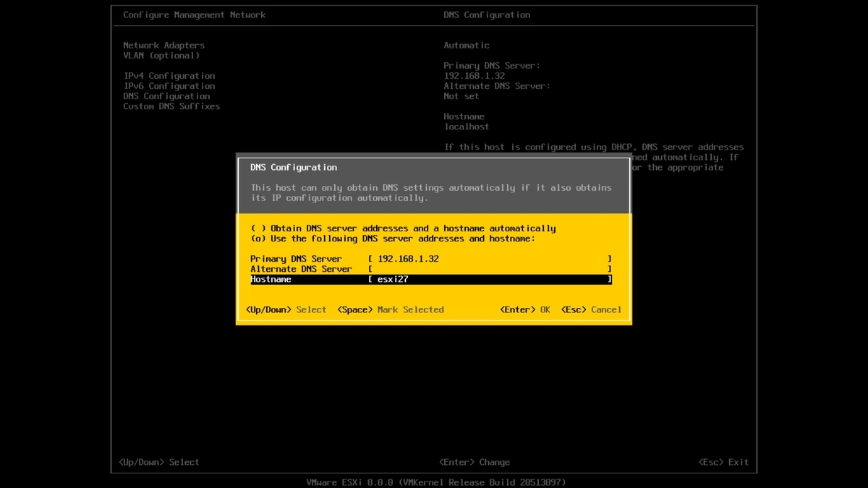Screen dimensions: 868x488
Task: Click the Alternate DNS Server input field
Action: pyautogui.click(x=490, y=269)
